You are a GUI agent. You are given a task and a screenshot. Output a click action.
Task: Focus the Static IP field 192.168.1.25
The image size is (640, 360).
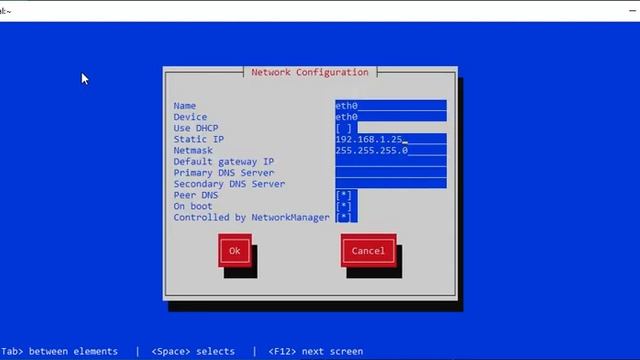click(x=391, y=139)
